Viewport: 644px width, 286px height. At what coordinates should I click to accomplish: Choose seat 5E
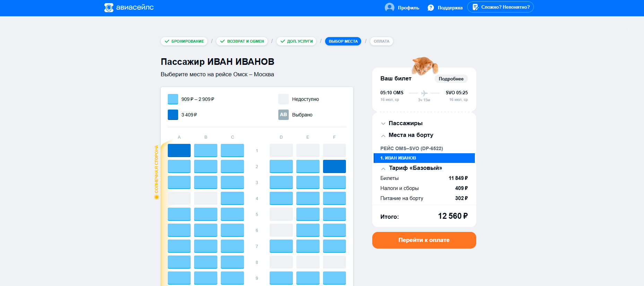tap(308, 214)
